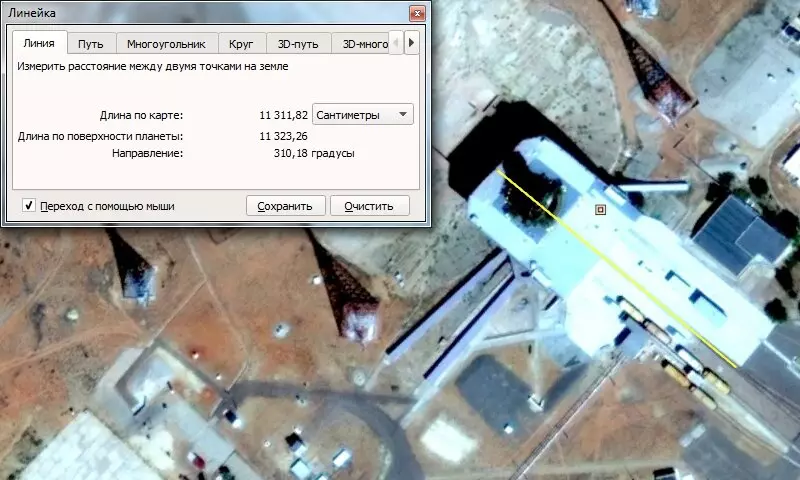The height and width of the screenshot is (480, 800).
Task: Switch to the Линия tab
Action: [39, 44]
